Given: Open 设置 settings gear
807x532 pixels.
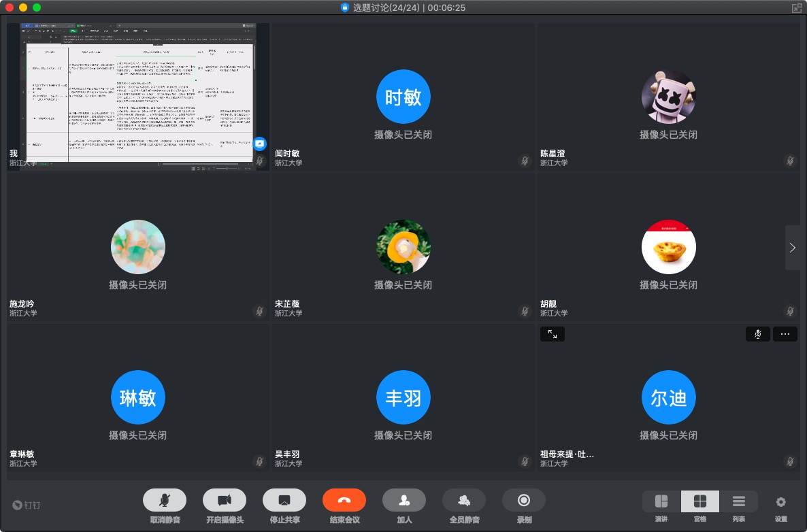Looking at the screenshot, I should (x=780, y=502).
